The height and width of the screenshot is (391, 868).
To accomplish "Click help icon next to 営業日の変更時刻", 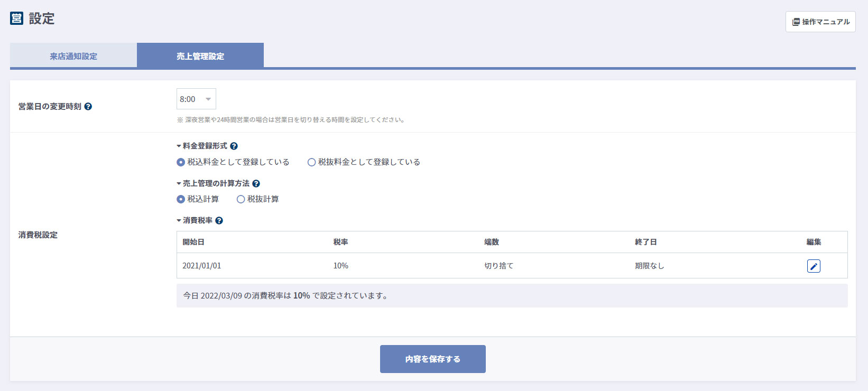I will [88, 107].
